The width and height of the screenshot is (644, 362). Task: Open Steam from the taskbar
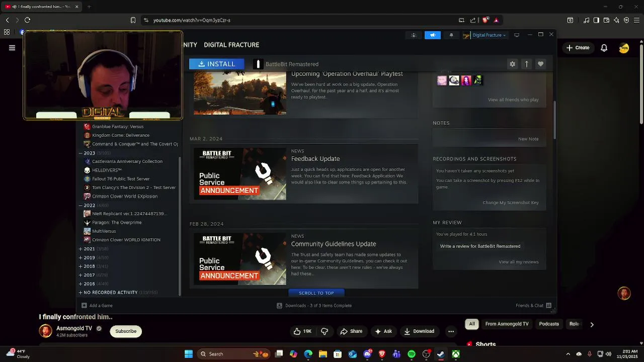coord(441,354)
